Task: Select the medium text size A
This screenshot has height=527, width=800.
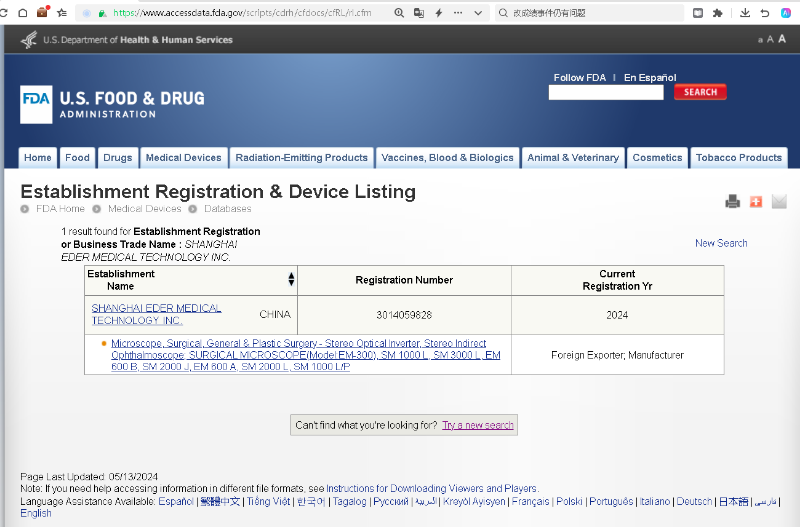Action: tap(770, 39)
